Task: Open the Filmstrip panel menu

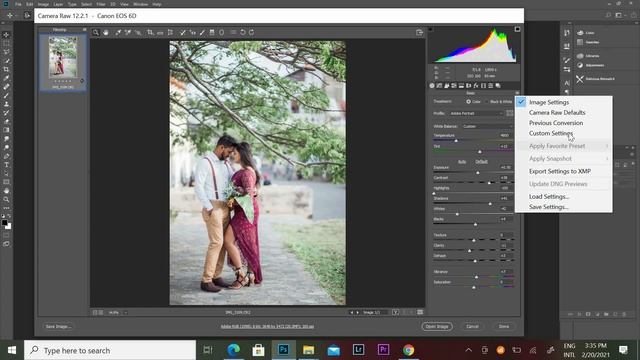Action: [84, 30]
